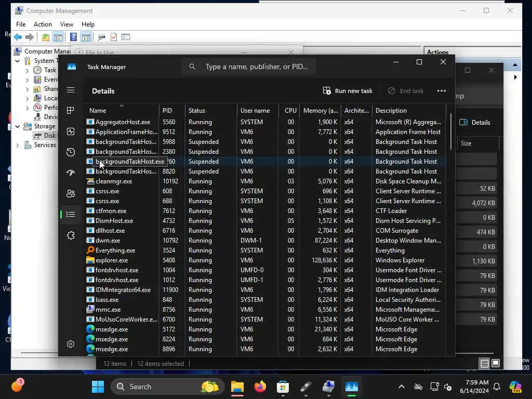Expand the Local Users tree node
Screen dimensions: 532x399
click(x=27, y=98)
